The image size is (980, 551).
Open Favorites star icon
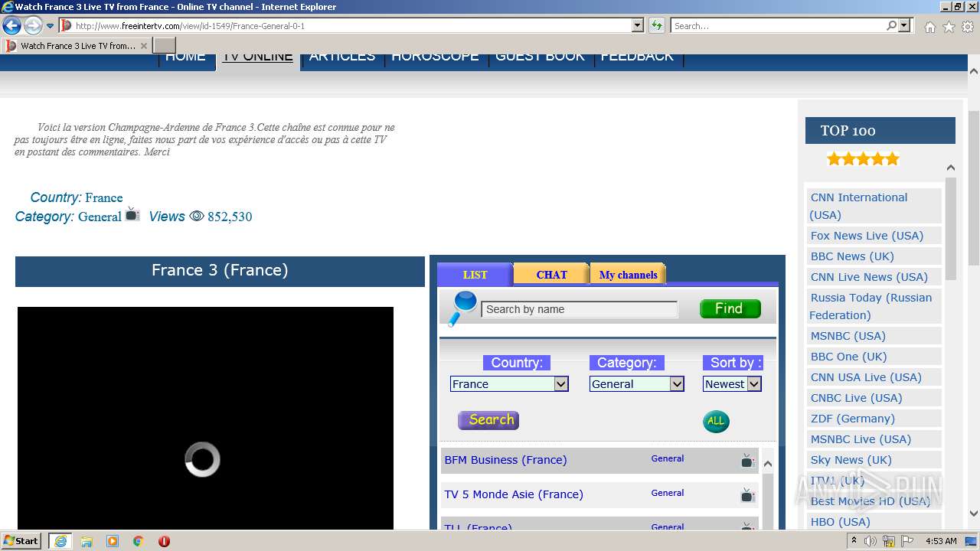(949, 27)
